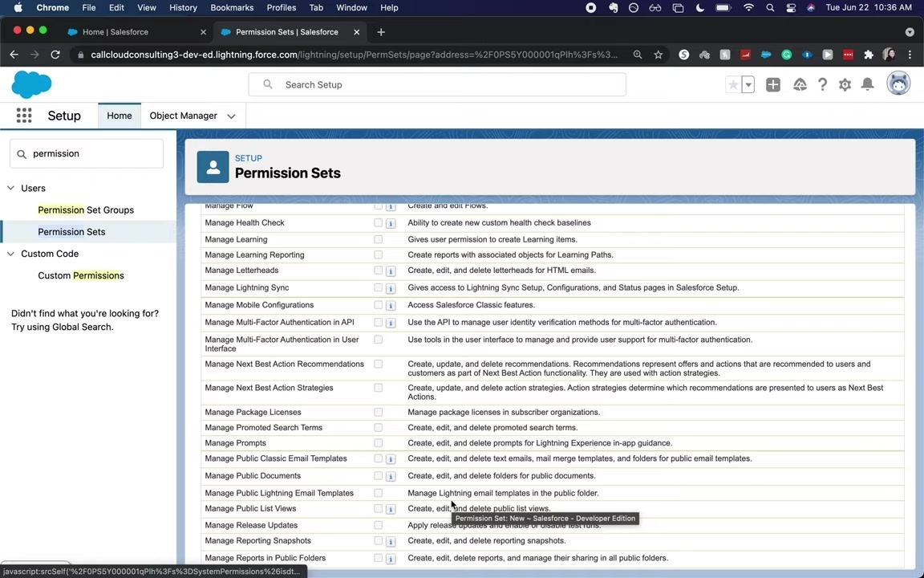Show info for Manage Reports in Public Folders
This screenshot has height=578, width=924.
point(391,559)
